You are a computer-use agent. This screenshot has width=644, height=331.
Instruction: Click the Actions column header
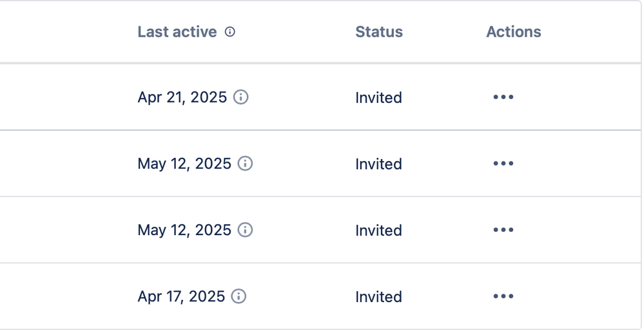[x=513, y=32]
